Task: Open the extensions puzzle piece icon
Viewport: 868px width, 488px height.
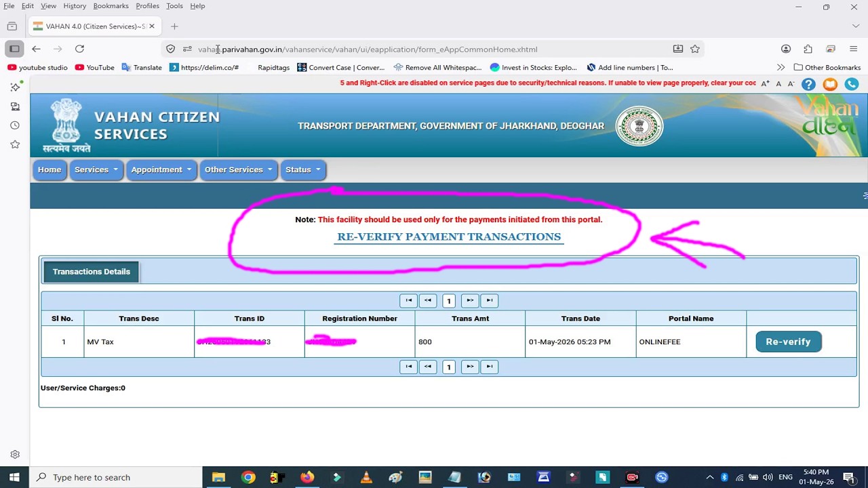Action: pos(808,49)
